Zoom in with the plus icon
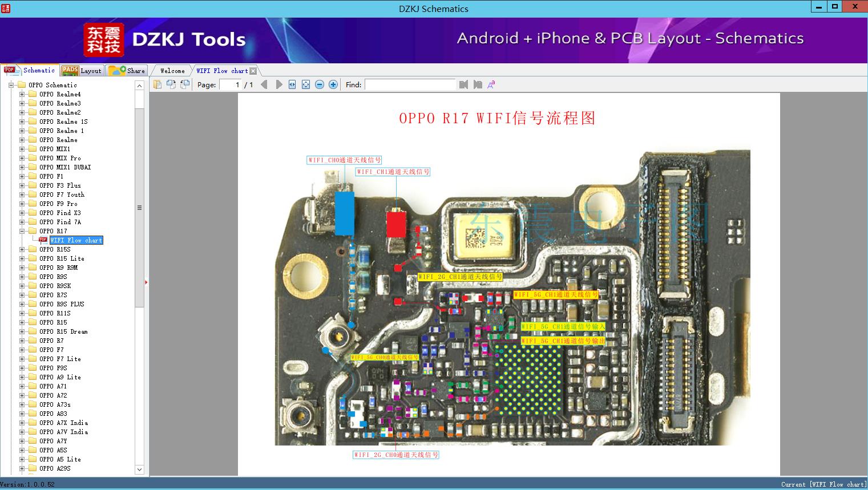The height and width of the screenshot is (490, 868). [333, 84]
